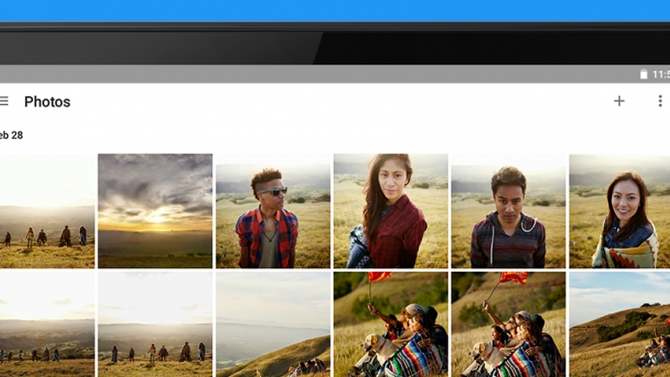Open photo of man wearing sunglasses
This screenshot has height=377, width=670.
pos(273,211)
